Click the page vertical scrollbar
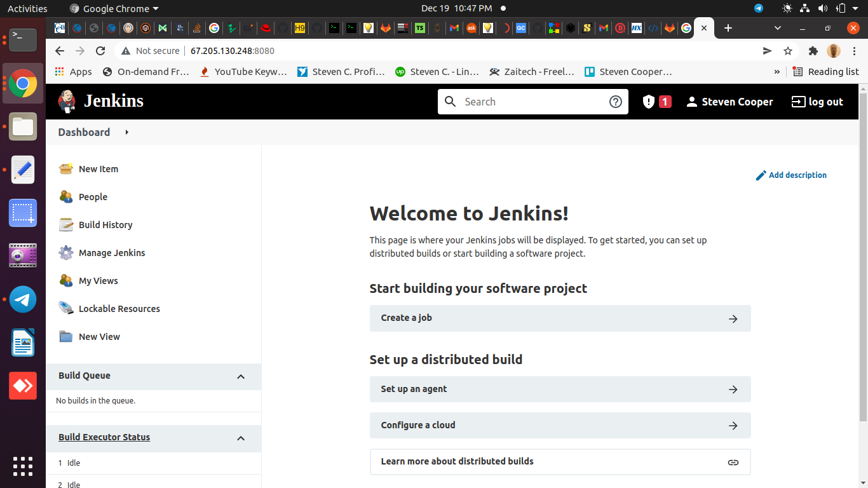The image size is (868, 488). coord(863,257)
